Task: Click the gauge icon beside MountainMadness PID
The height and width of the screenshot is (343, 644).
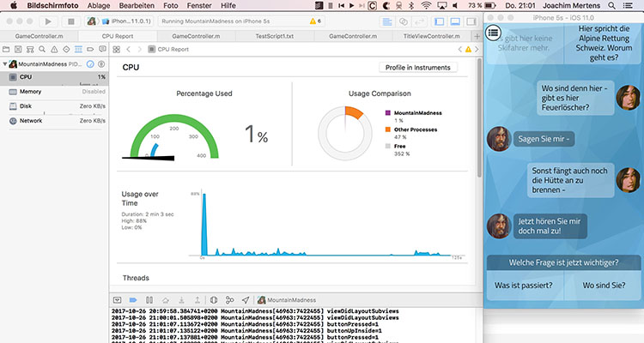Action: 90,64
